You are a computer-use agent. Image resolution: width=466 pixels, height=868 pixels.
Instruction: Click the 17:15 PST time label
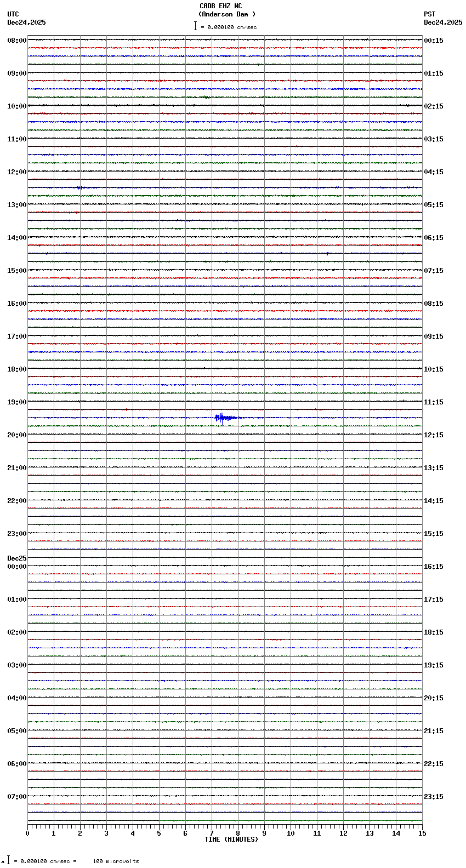(x=434, y=599)
